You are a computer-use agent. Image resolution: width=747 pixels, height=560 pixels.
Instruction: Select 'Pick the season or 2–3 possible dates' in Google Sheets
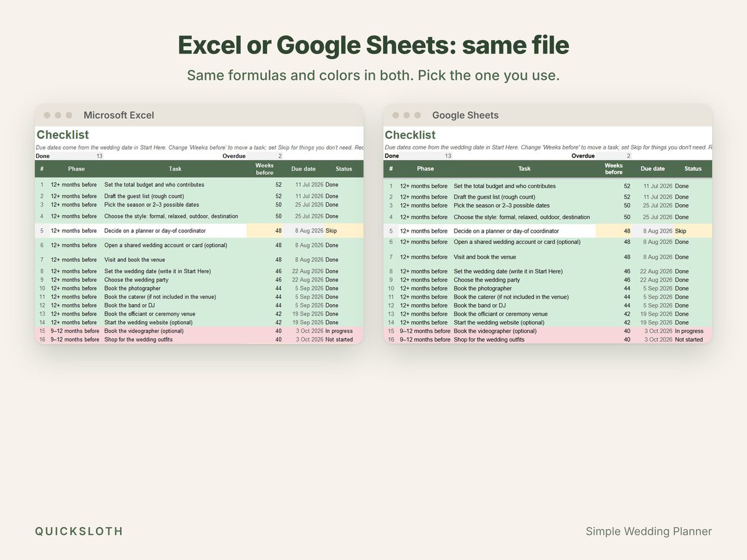[x=502, y=205]
